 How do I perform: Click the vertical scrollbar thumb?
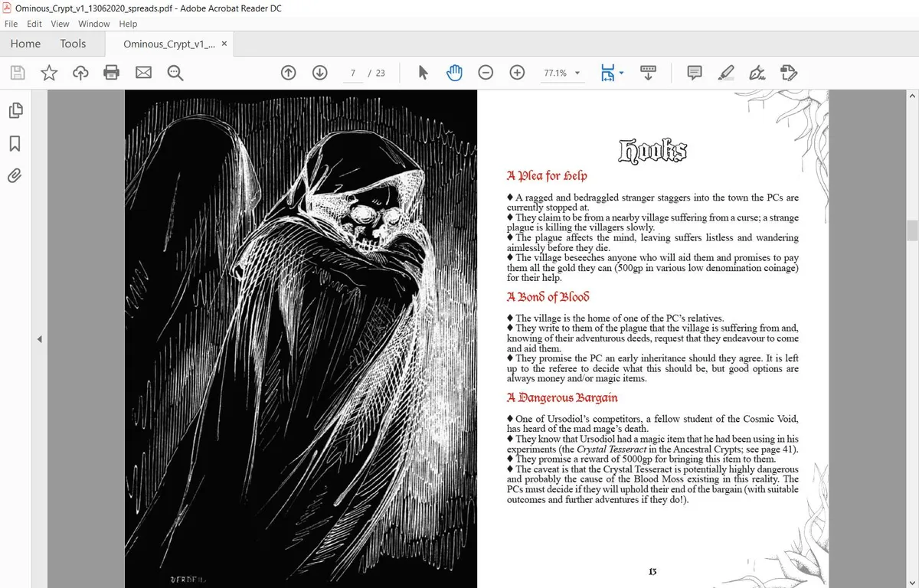(x=911, y=230)
